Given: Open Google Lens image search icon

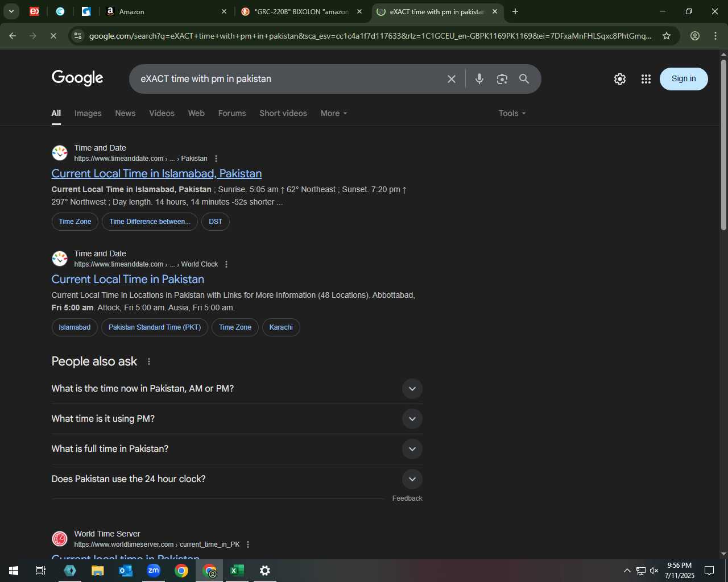Looking at the screenshot, I should pyautogui.click(x=502, y=79).
